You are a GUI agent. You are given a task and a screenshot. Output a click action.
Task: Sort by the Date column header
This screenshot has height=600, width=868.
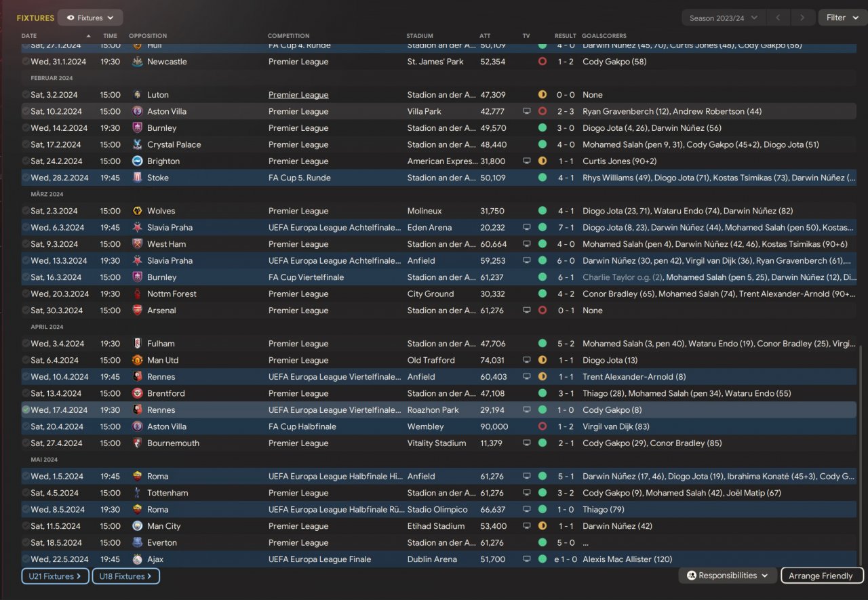[29, 36]
